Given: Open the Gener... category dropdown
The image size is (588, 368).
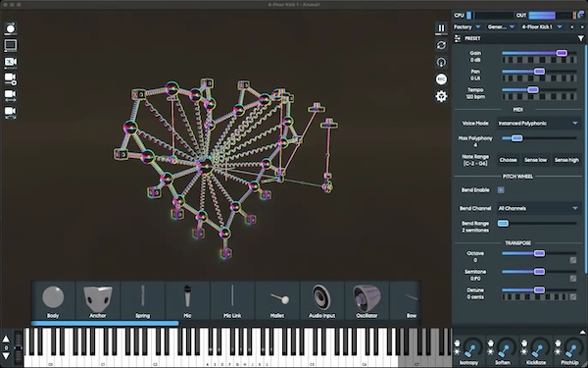Looking at the screenshot, I should [501, 27].
